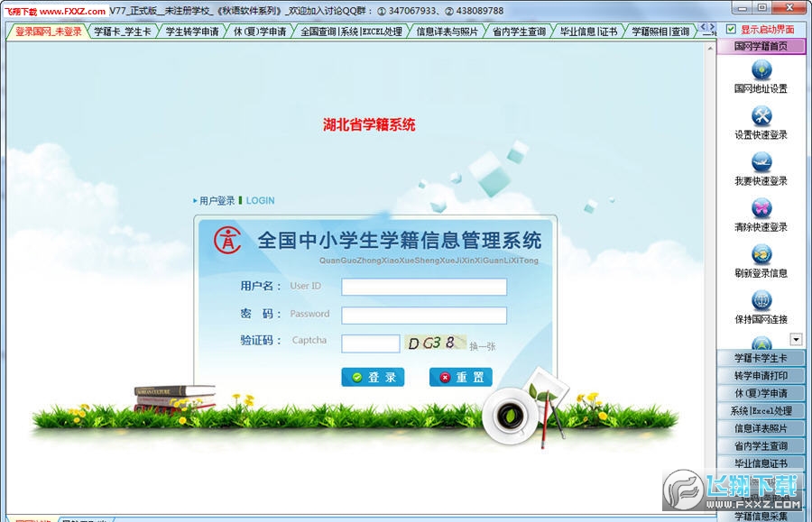Select the red circular system logo
The image size is (812, 522).
[x=228, y=240]
